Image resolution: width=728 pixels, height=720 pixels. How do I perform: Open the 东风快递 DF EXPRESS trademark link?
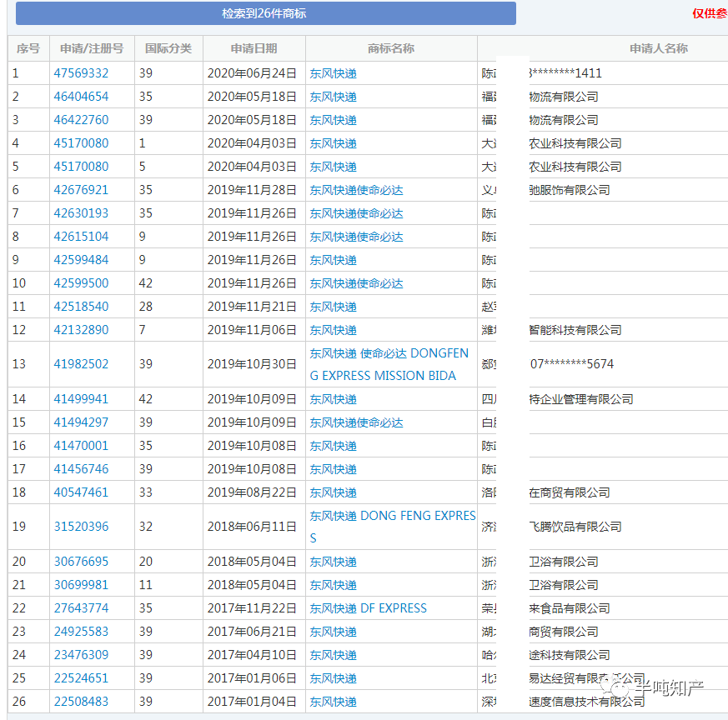(368, 608)
